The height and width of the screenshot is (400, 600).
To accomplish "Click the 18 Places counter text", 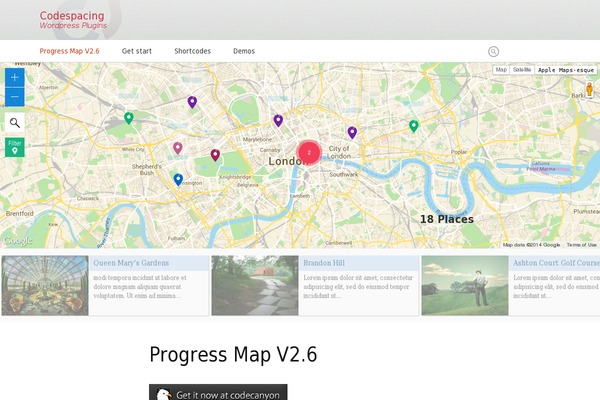I will [447, 219].
